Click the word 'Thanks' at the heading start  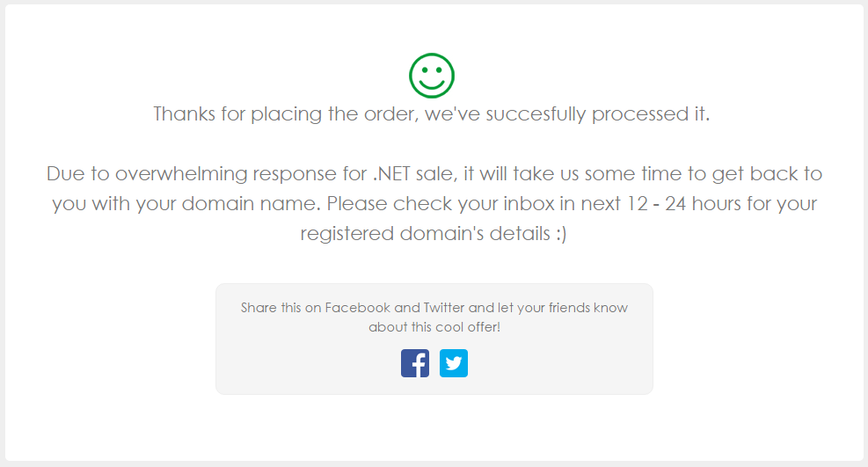coord(185,114)
